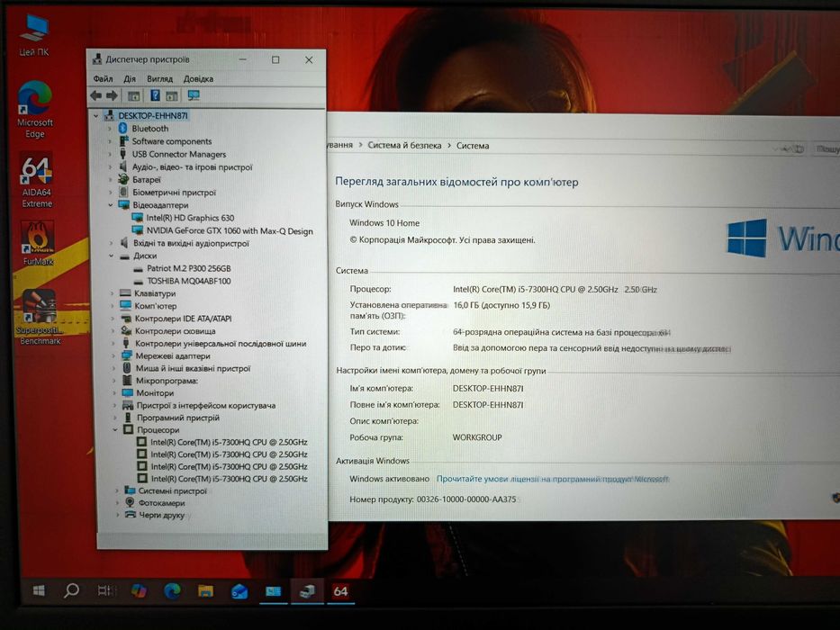Collapse DESKTOP-EHHN87I root node
This screenshot has height=630, width=840.
(96, 116)
